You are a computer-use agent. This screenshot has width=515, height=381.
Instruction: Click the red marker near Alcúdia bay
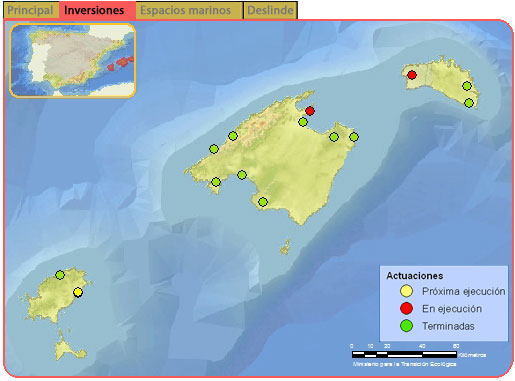(x=310, y=111)
